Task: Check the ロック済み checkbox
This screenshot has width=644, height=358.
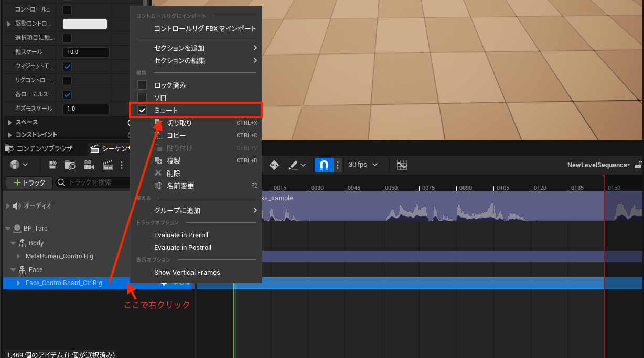Action: click(142, 85)
